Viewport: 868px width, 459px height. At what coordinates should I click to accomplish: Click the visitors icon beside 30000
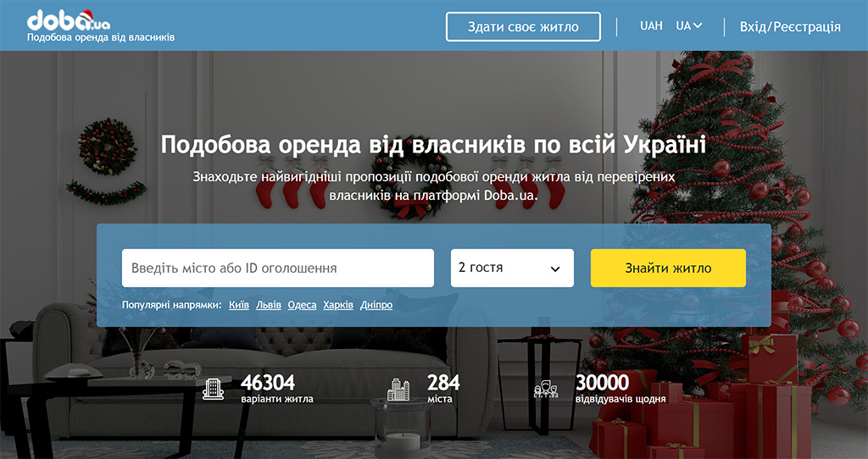(546, 390)
